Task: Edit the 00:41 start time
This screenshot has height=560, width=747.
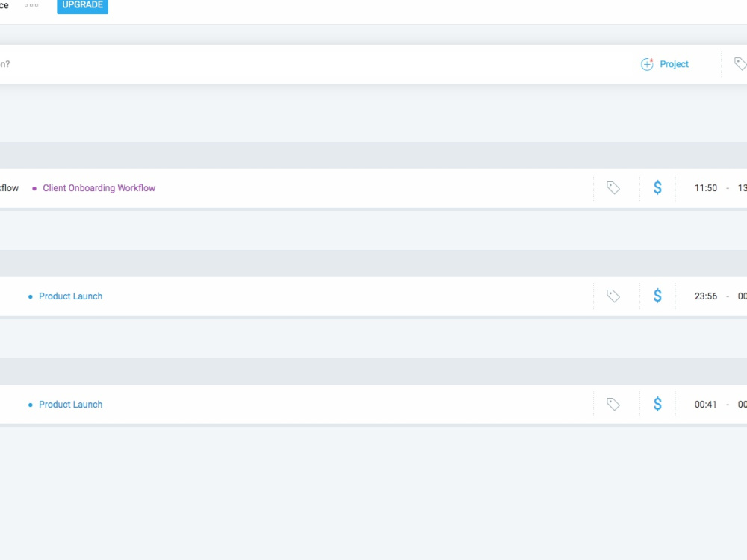Action: click(706, 404)
